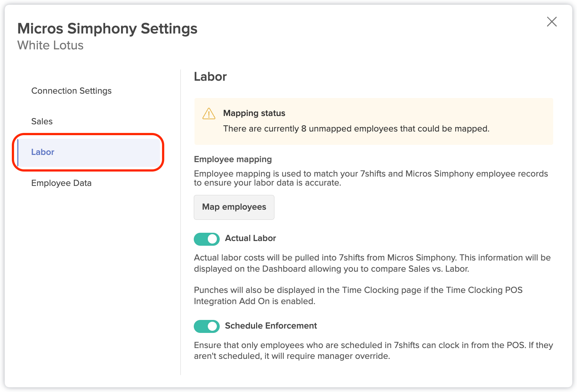Click the Labor section heading
Viewport: 577px width, 392px height.
(210, 77)
